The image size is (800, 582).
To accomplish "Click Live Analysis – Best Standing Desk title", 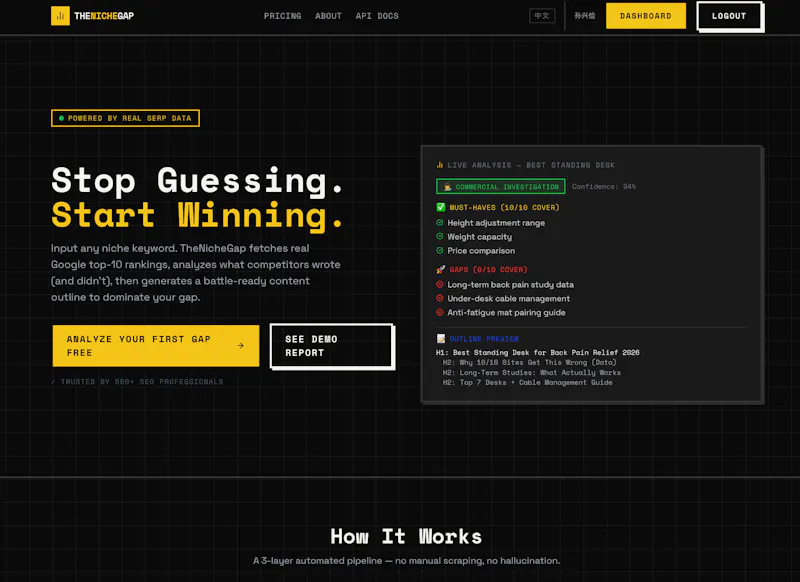I will (531, 165).
